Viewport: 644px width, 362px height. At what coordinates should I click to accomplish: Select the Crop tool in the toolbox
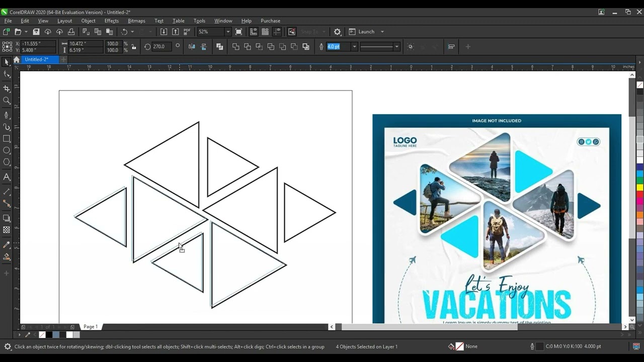point(7,88)
